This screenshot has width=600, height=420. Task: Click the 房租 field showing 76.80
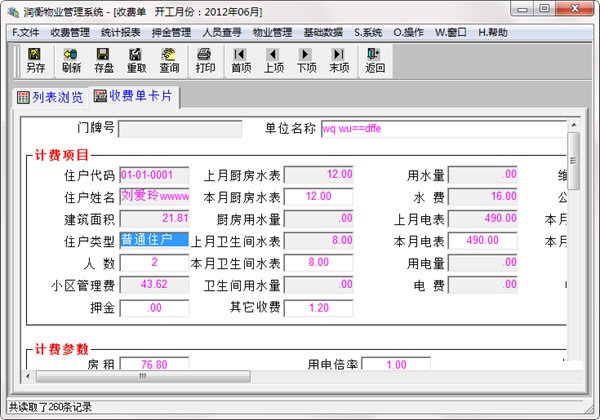point(154,364)
